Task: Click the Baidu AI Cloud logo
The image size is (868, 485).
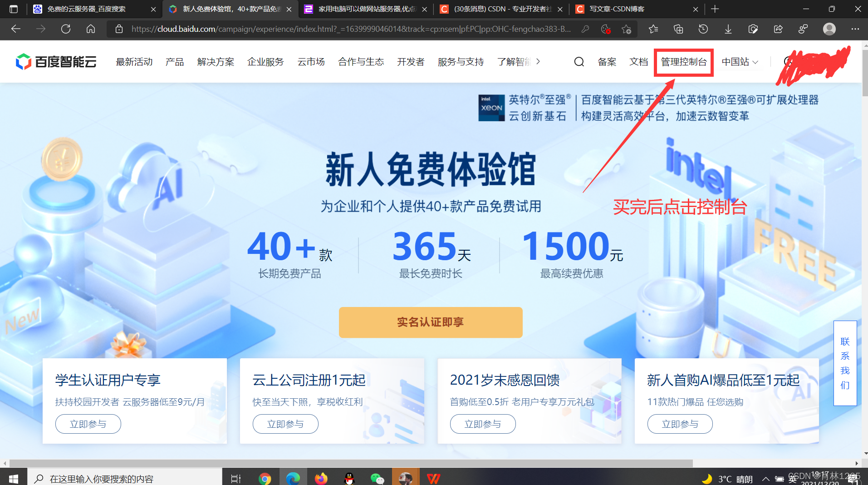Action: tap(56, 62)
